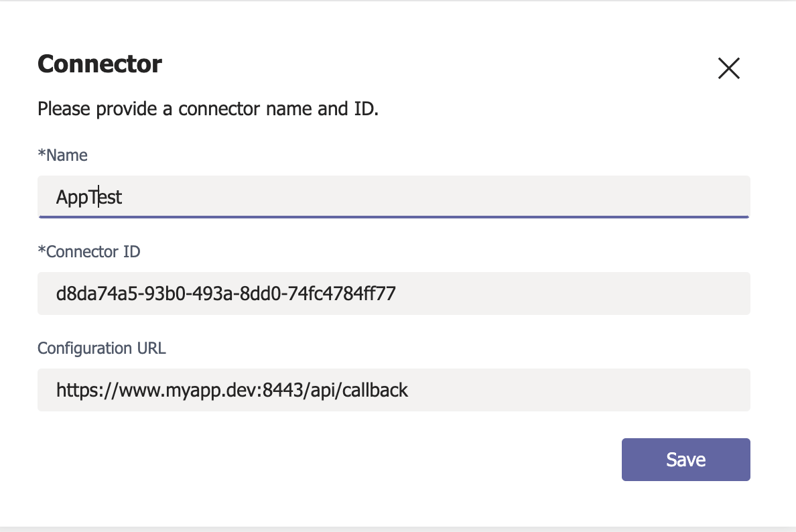This screenshot has height=532, width=796.
Task: Click the instruction text below the title
Action: pyautogui.click(x=208, y=109)
